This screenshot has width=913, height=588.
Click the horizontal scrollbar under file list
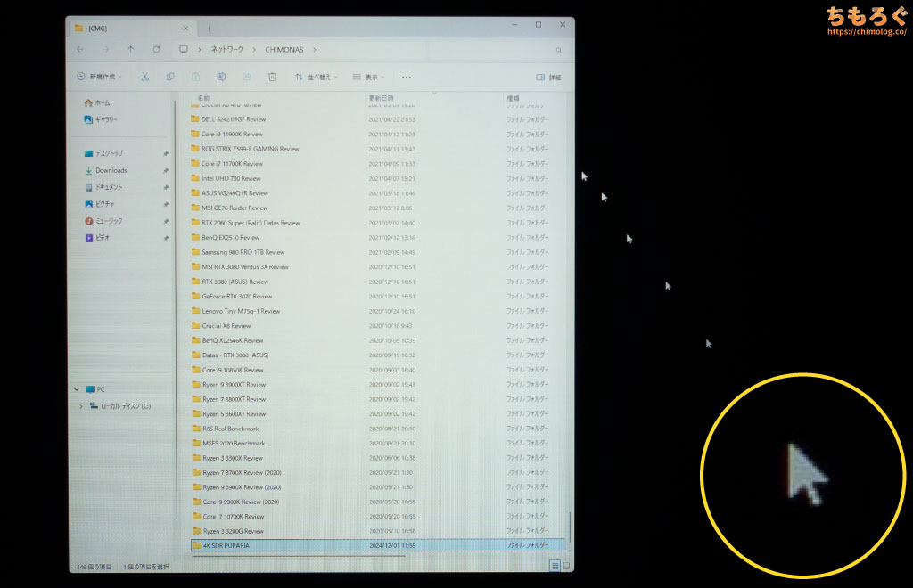tap(298, 556)
